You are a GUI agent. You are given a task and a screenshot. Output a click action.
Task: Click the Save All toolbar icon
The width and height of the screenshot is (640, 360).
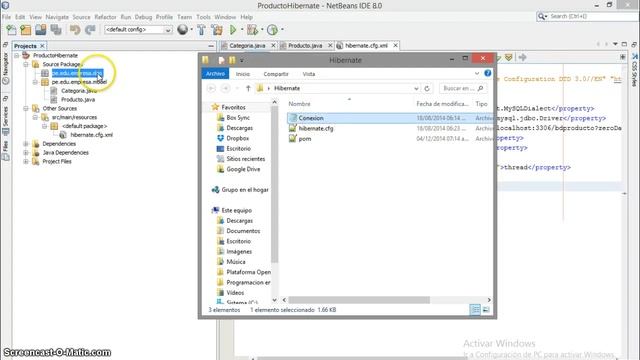(56, 30)
